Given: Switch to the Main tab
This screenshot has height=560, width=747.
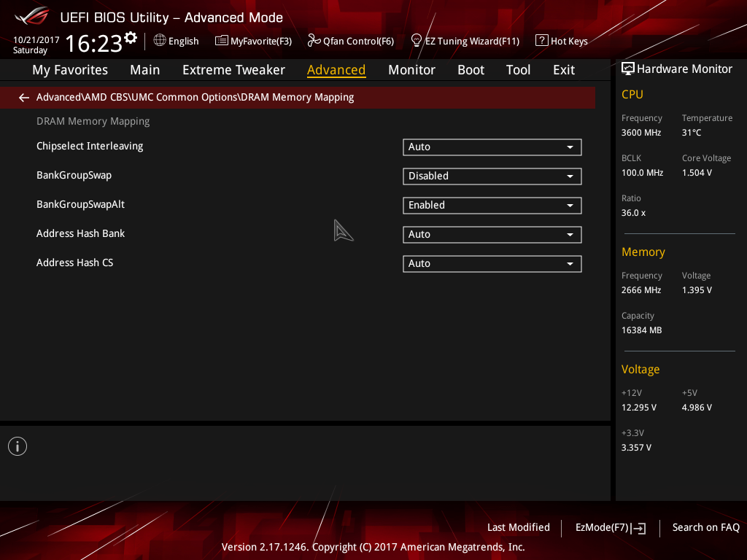Looking at the screenshot, I should [145, 70].
